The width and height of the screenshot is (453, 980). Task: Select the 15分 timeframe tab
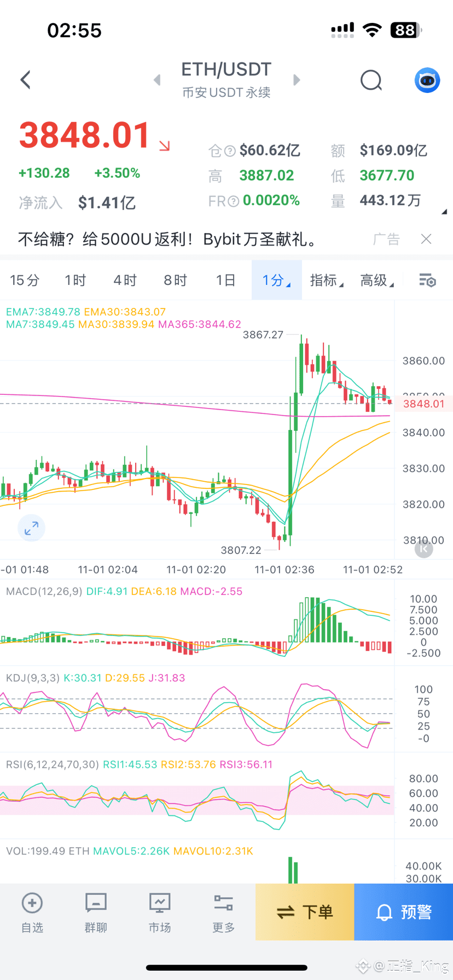click(x=25, y=280)
